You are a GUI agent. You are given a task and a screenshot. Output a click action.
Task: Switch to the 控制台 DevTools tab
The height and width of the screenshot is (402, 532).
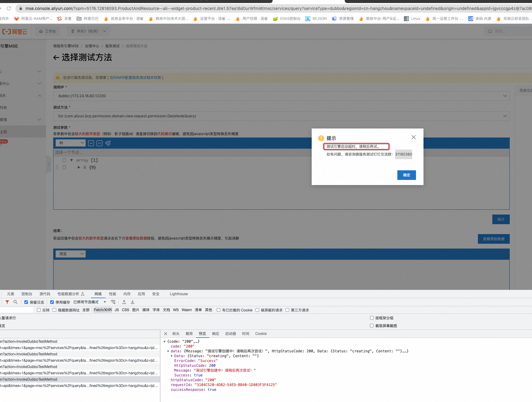click(27, 294)
